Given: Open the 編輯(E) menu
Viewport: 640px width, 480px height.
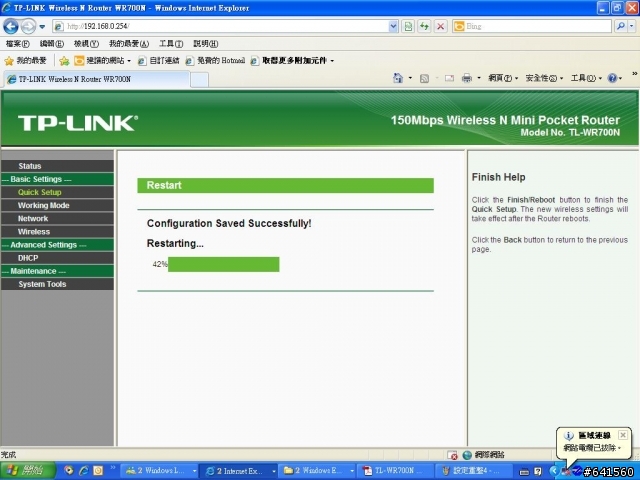Looking at the screenshot, I should tap(52, 44).
